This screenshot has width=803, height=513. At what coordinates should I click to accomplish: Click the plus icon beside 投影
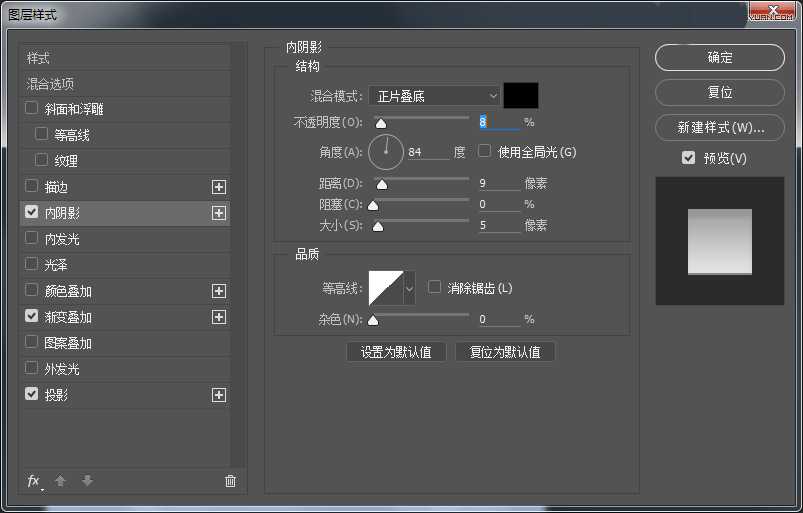219,395
